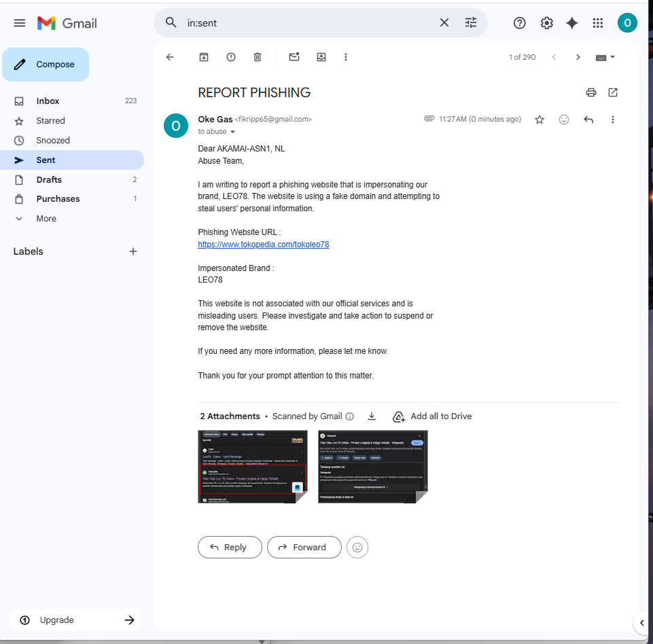The width and height of the screenshot is (653, 644).
Task: Click the REPORT PHISHING subject
Action: [254, 92]
